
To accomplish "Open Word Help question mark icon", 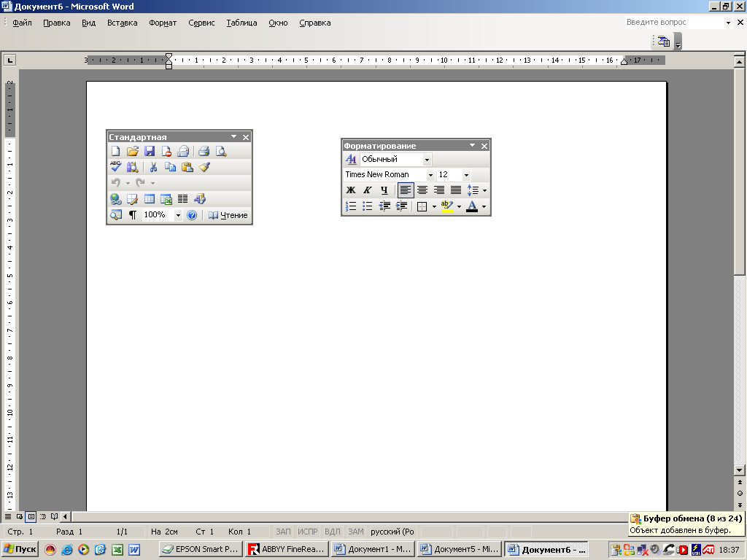I will pyautogui.click(x=192, y=215).
